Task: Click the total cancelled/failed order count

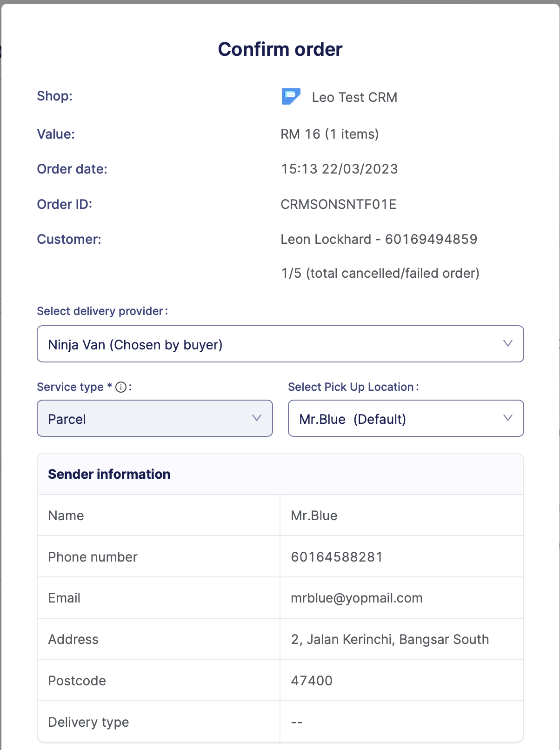Action: coord(380,273)
